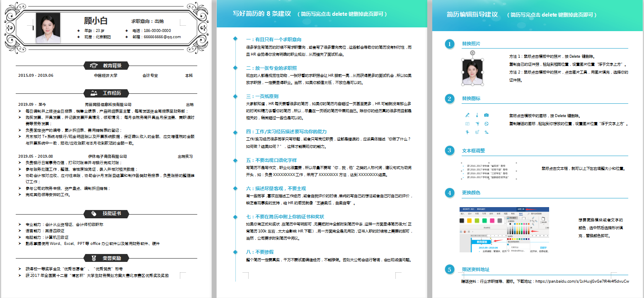Select the open book icon under 替换图标
644x298 pixels.
(467, 124)
